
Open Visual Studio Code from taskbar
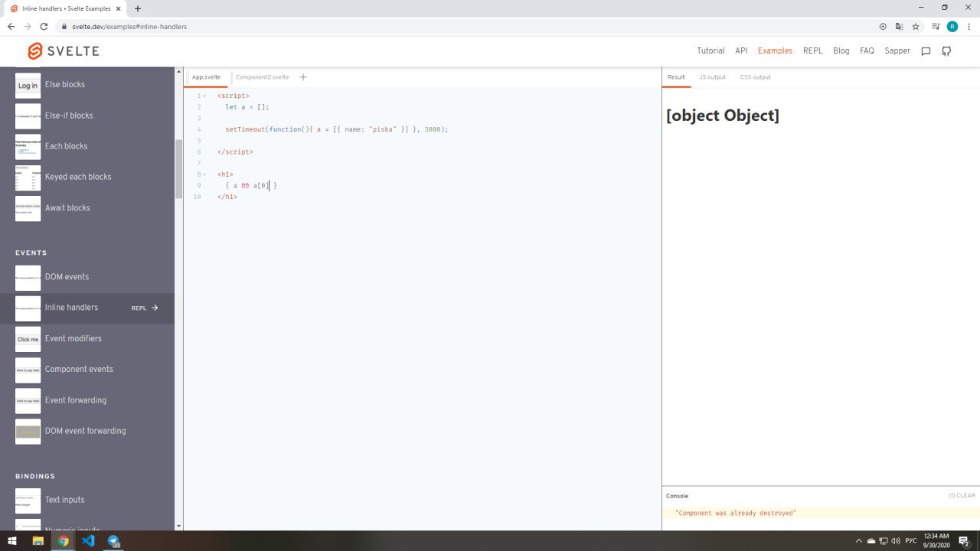[88, 541]
